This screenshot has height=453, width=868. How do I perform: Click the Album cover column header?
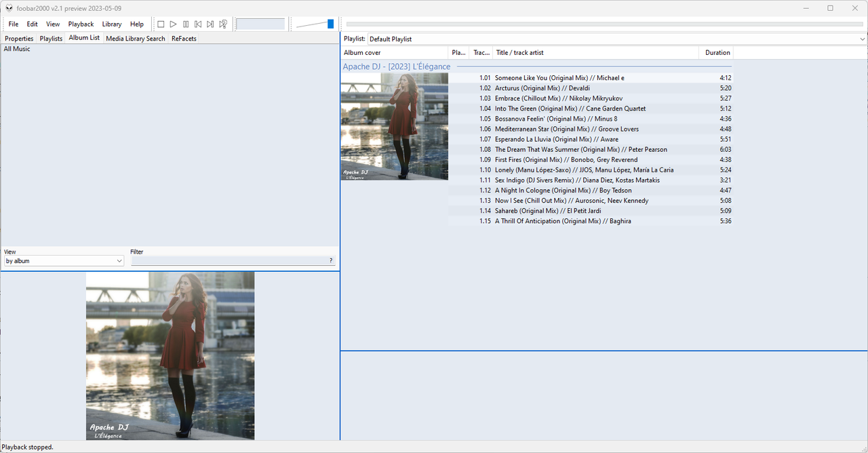(395, 52)
